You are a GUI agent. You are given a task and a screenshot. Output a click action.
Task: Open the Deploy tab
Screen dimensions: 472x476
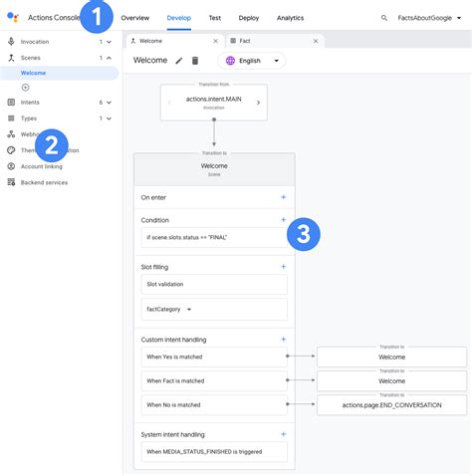(x=249, y=18)
